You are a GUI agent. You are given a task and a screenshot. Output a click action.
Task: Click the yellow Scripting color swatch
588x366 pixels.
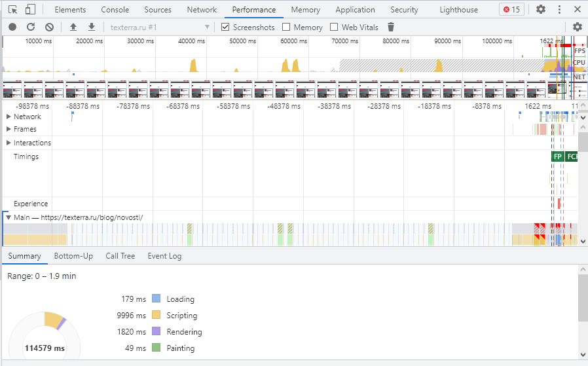(156, 316)
